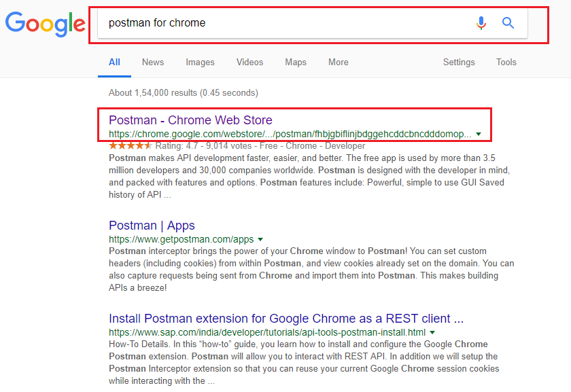Click the chrome.google.com/webstore URL text
Screen dimensions: 571x392
click(290, 134)
